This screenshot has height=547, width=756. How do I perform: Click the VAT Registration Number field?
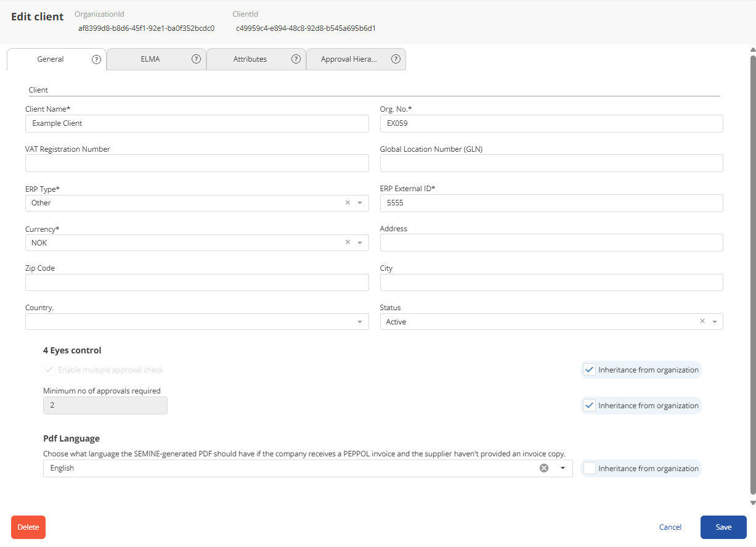197,163
